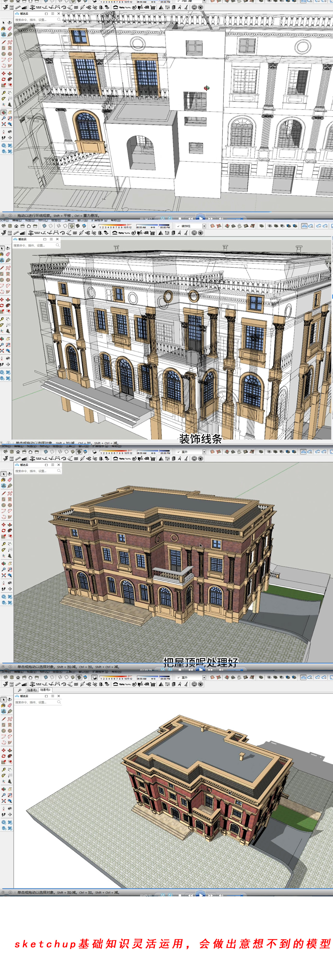Open the 室外 layer dropdown in the 把屋顶呢处理好 screenshot
This screenshot has height=980, width=333.
pos(204,452)
